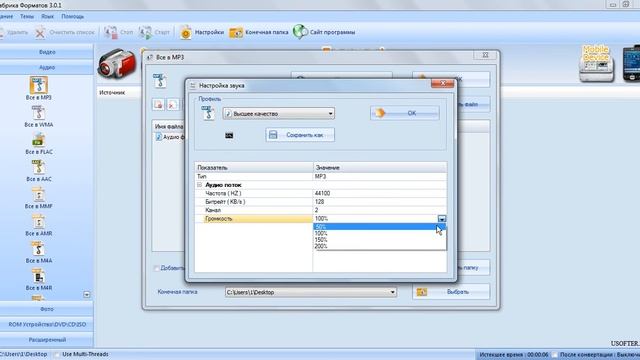Toggle the Добавить checkbox in Все в MP3
The image size is (640, 360).
click(157, 268)
